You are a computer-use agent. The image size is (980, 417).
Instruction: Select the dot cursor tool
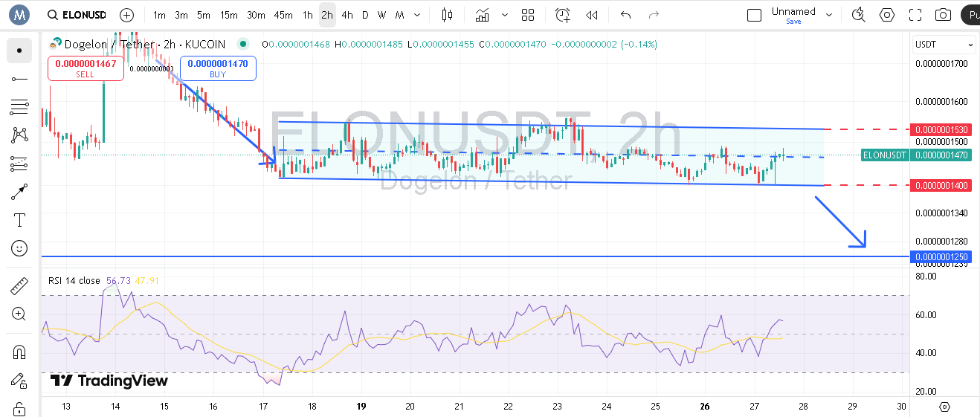pyautogui.click(x=19, y=51)
